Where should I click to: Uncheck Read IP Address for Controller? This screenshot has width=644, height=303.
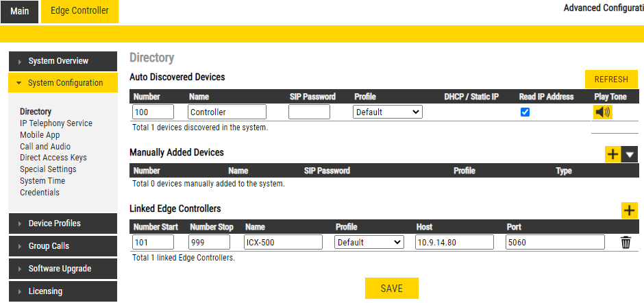(525, 112)
